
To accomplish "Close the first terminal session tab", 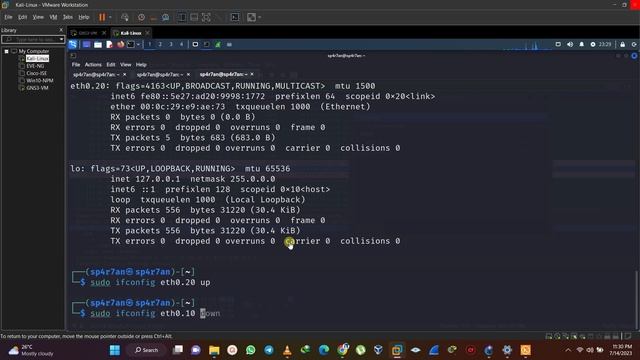I will 124,74.
